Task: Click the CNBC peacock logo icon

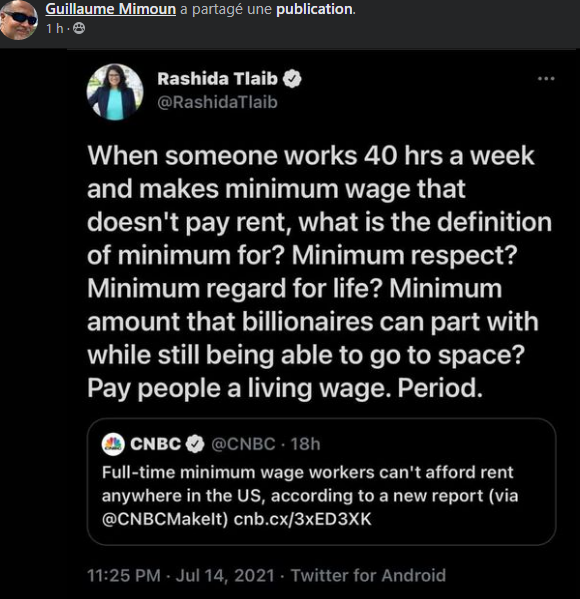Action: tap(113, 444)
